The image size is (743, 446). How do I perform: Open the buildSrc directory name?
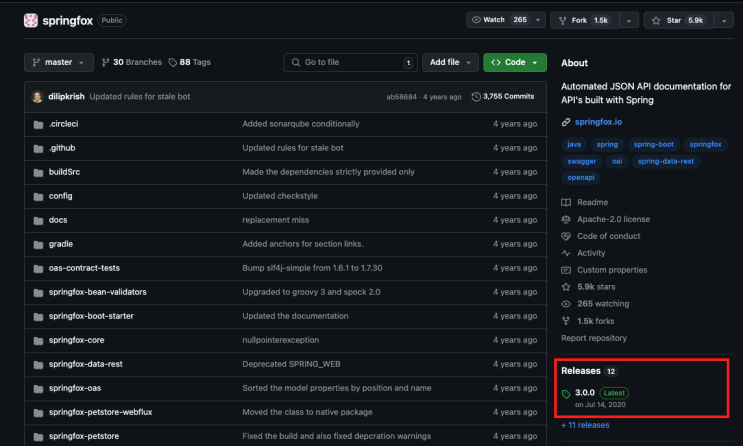pyautogui.click(x=64, y=172)
